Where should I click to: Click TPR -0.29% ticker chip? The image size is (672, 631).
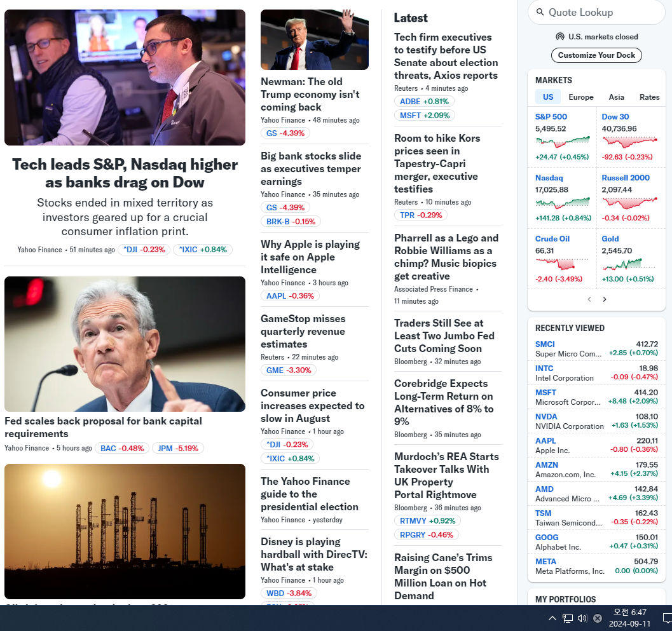click(420, 215)
